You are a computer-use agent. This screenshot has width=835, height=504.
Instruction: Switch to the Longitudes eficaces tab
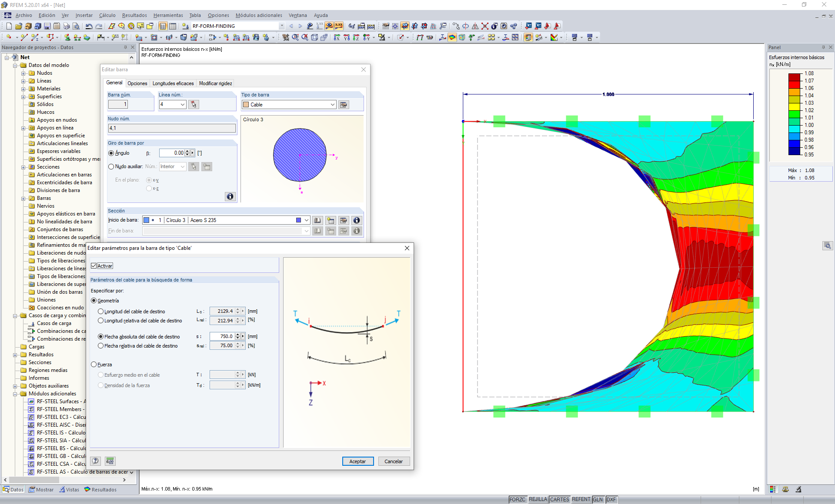[x=173, y=83]
